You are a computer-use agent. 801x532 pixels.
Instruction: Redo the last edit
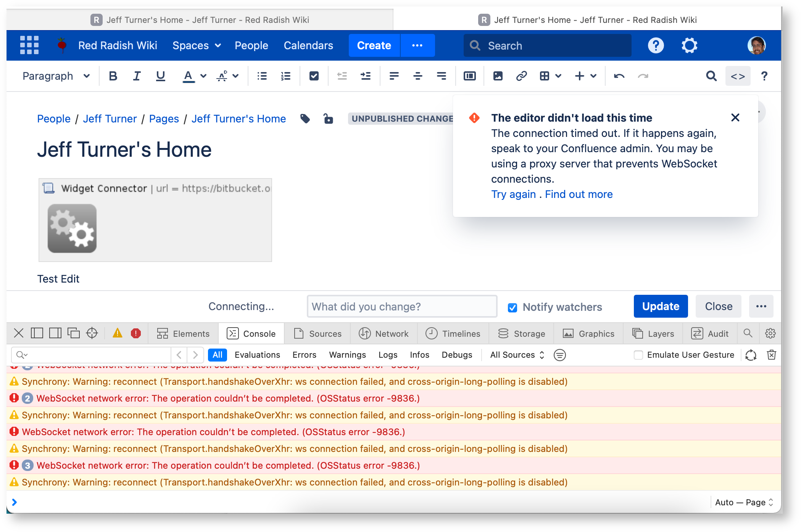click(643, 76)
